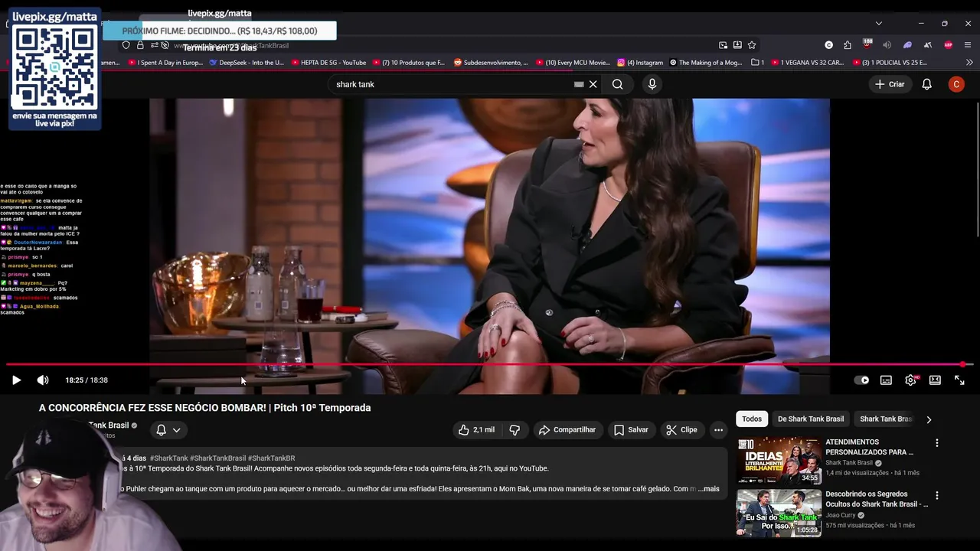Expand the description with '...mais'
Screen dimensions: 980x551
pos(709,488)
